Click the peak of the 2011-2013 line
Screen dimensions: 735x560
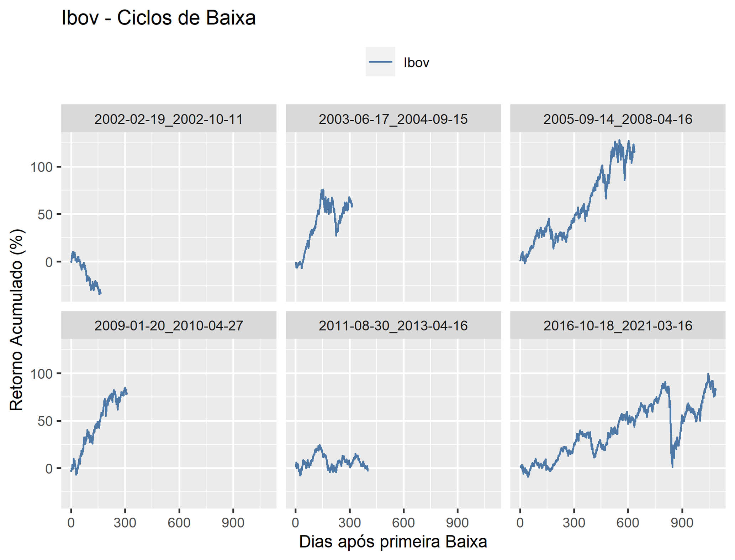pyautogui.click(x=319, y=445)
